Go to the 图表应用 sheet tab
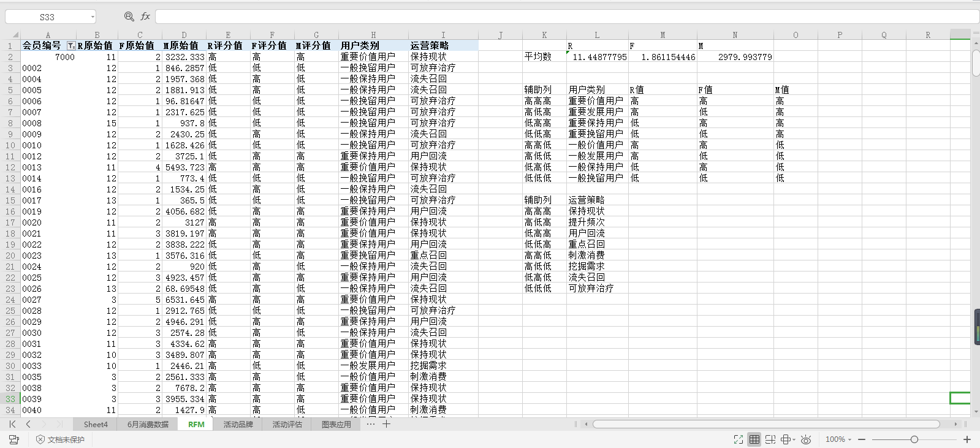This screenshot has width=980, height=448. pyautogui.click(x=336, y=424)
